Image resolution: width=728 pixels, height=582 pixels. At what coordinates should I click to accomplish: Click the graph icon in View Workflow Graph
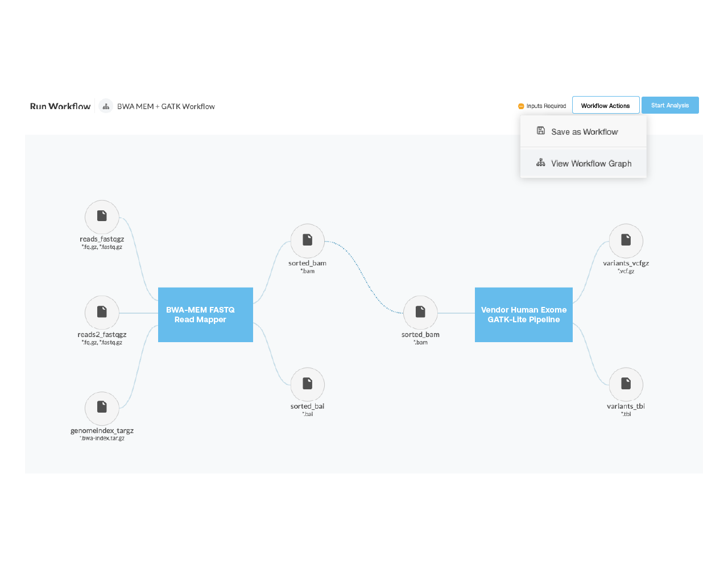click(x=541, y=163)
